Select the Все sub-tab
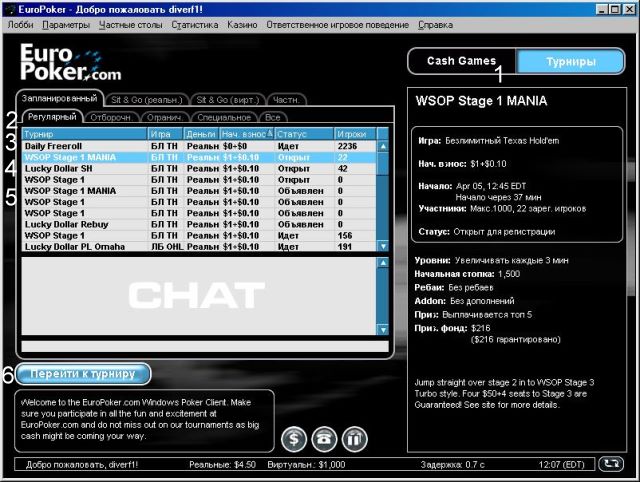Screen dimensions: 640x482 [273, 118]
